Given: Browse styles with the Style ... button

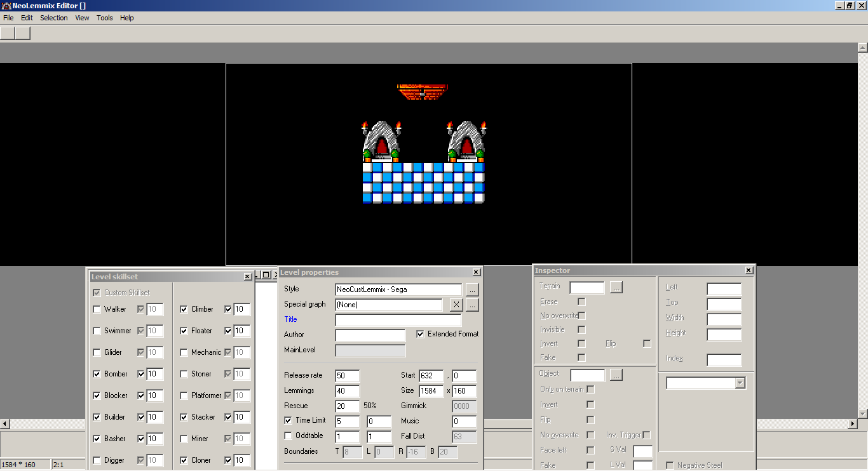Looking at the screenshot, I should click(471, 289).
